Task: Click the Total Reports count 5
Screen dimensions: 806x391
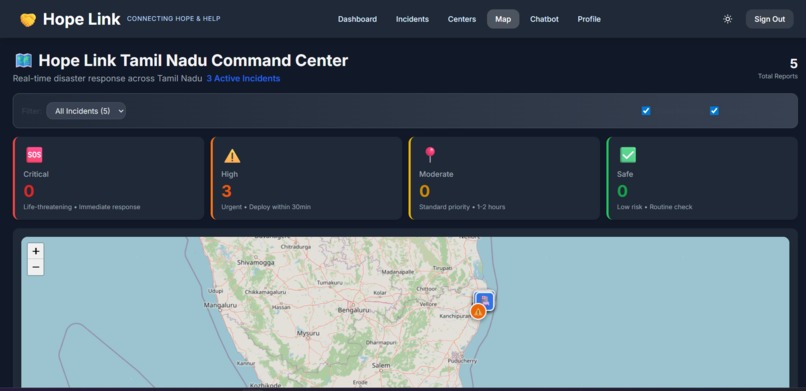Action: [793, 64]
